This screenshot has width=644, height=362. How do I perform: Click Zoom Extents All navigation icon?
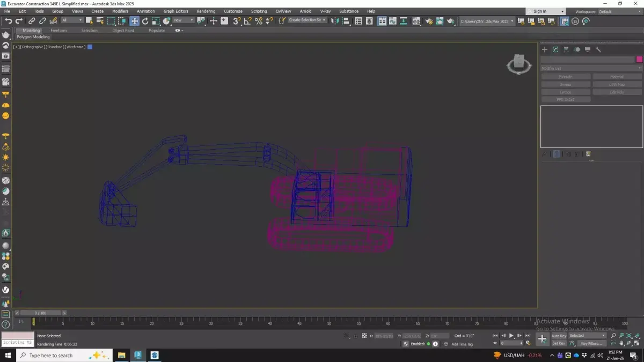pos(637,335)
